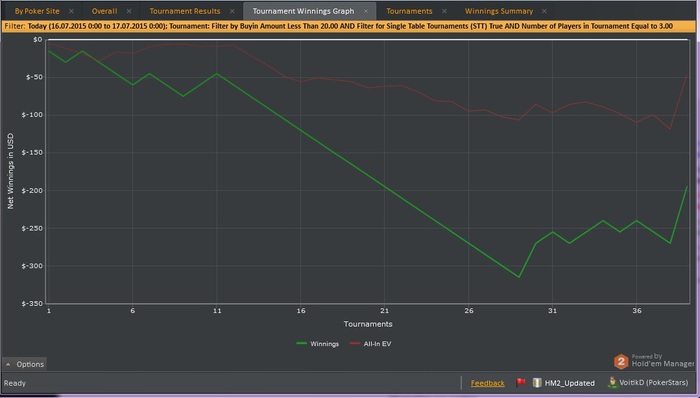Select the Tournament Winnings Graph tab

click(303, 11)
